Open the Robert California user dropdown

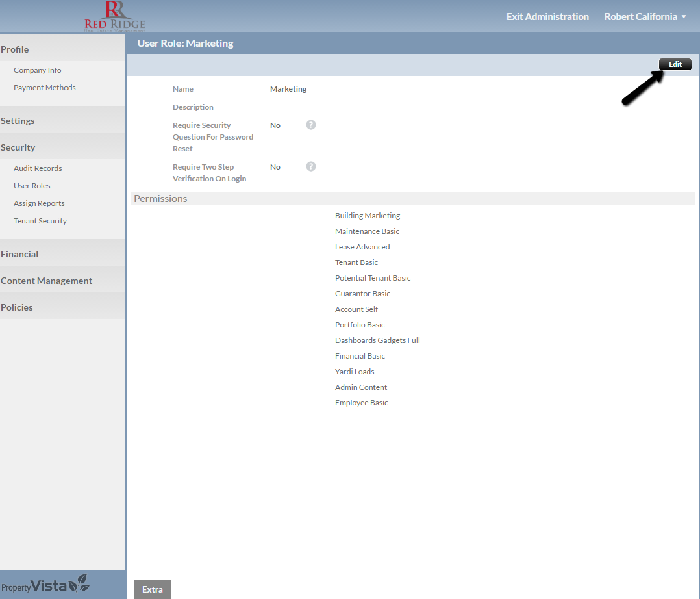(645, 17)
